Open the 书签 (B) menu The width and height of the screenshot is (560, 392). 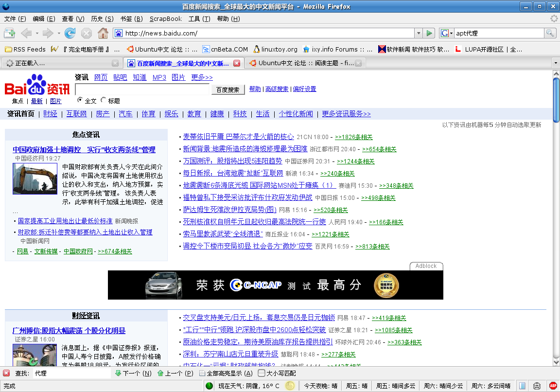131,18
